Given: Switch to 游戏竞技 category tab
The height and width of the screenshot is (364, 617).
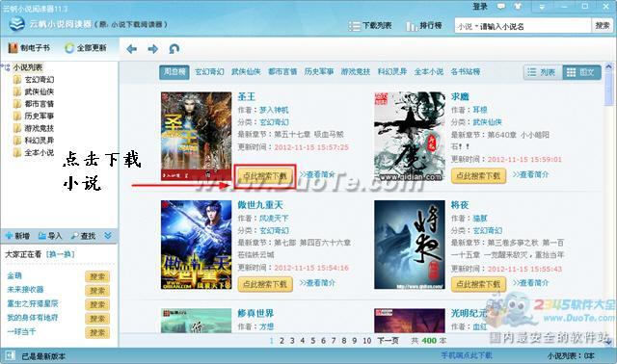Looking at the screenshot, I should point(356,72).
